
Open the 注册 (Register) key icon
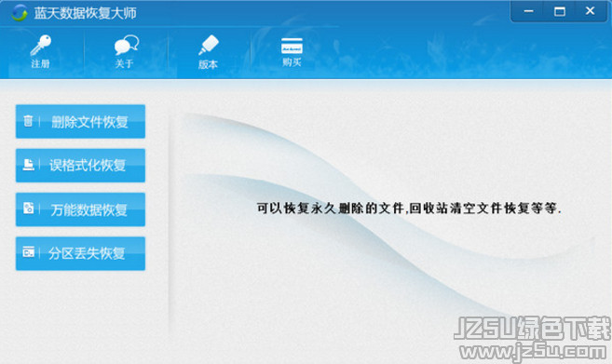pyautogui.click(x=41, y=46)
